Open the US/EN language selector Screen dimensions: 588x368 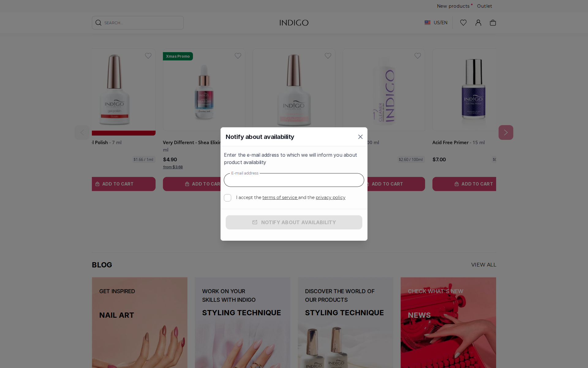[440, 22]
